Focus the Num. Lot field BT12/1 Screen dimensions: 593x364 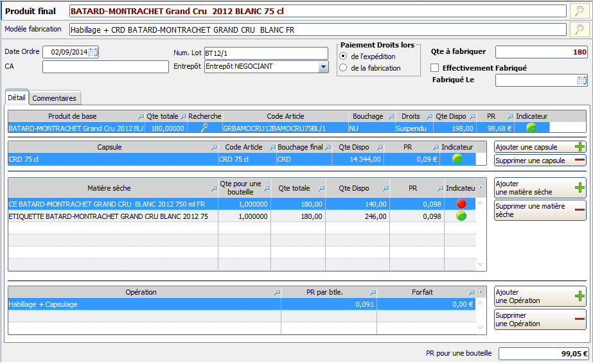click(266, 53)
